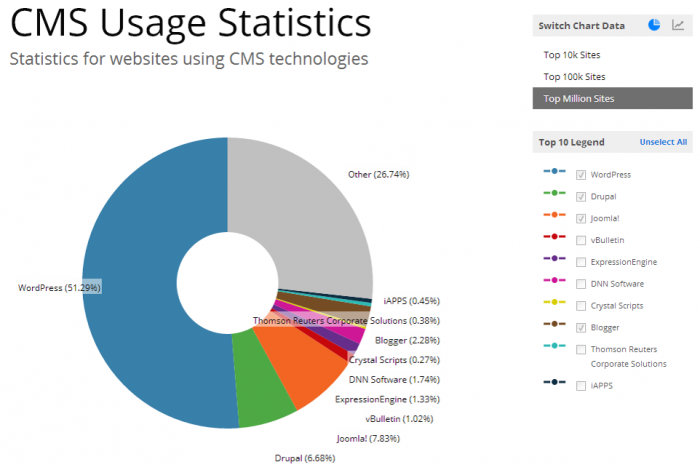
Task: Uncheck the Joomla! checkbox
Action: click(581, 219)
